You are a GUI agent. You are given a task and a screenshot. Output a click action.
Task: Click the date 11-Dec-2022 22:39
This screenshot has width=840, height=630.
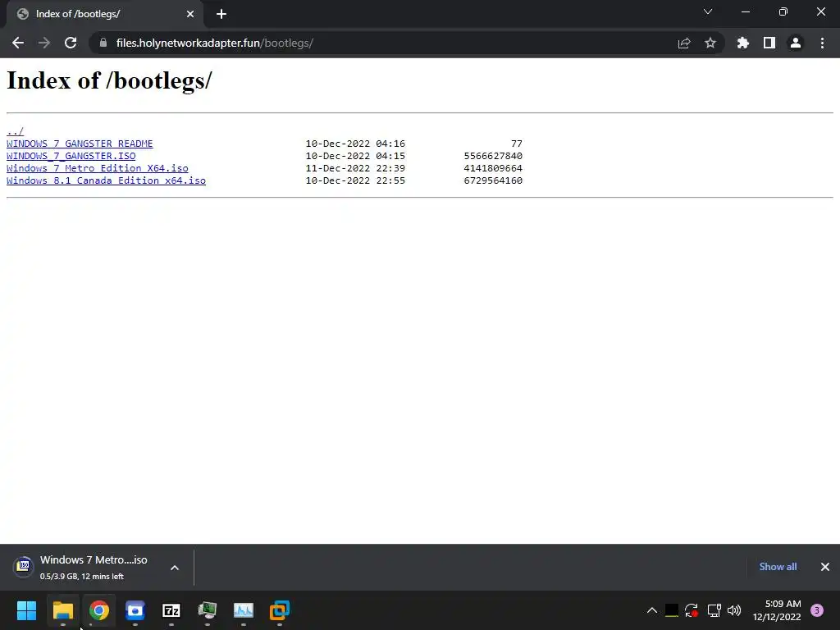[355, 168]
